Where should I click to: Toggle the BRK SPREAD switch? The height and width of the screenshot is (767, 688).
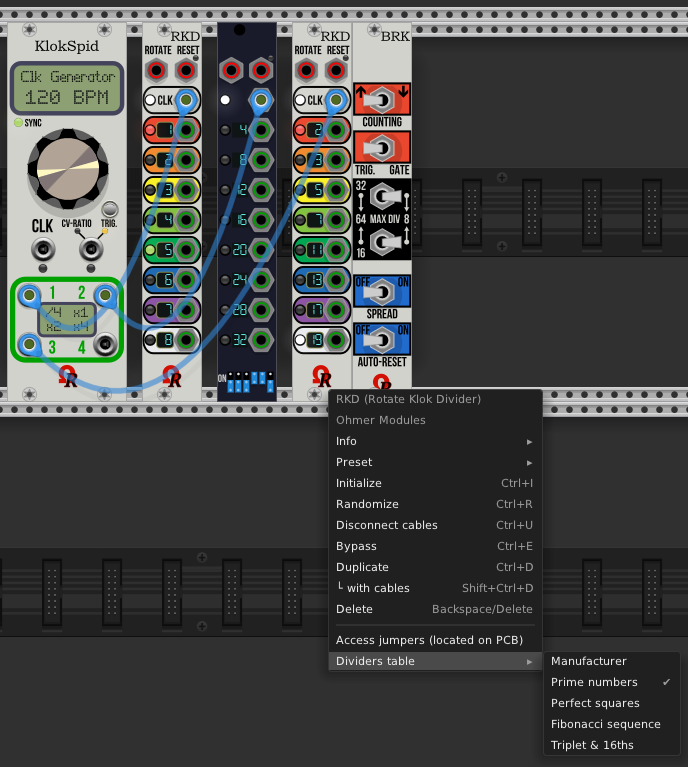pyautogui.click(x=382, y=292)
